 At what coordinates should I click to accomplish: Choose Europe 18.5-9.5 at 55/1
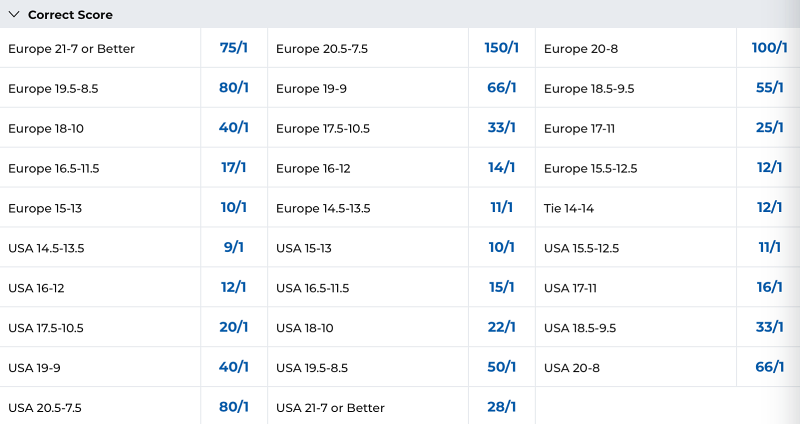click(x=768, y=88)
